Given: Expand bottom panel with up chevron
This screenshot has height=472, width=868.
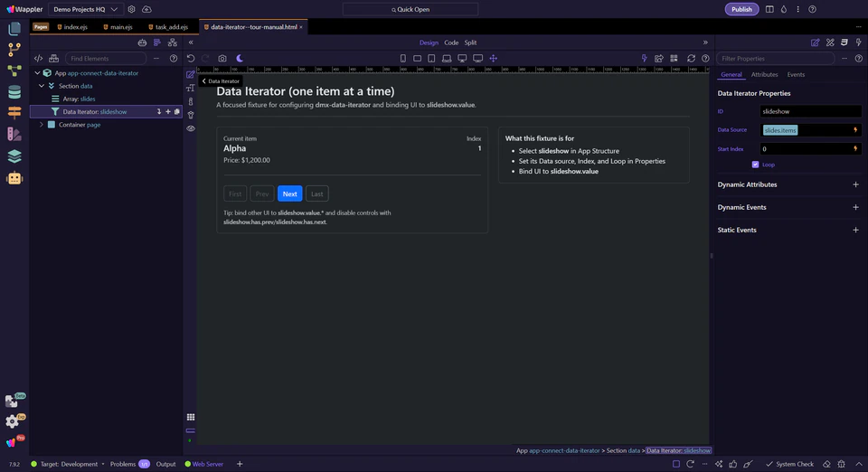Looking at the screenshot, I should [859, 464].
